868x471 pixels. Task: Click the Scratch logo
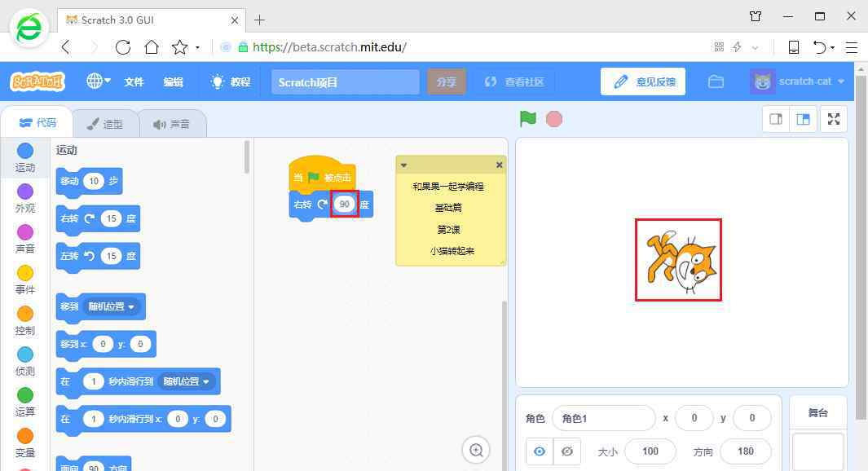click(37, 82)
